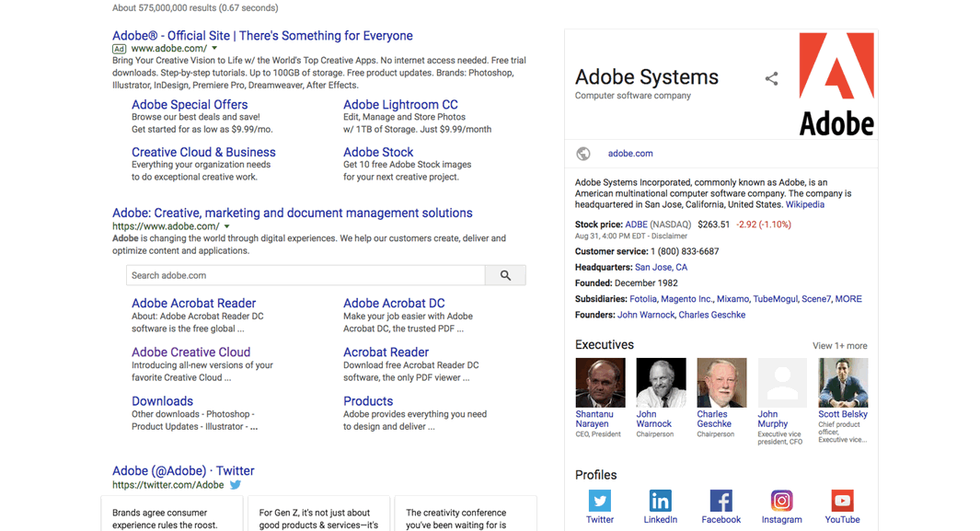Open the Acrobat Reader sitelink

pyautogui.click(x=386, y=352)
